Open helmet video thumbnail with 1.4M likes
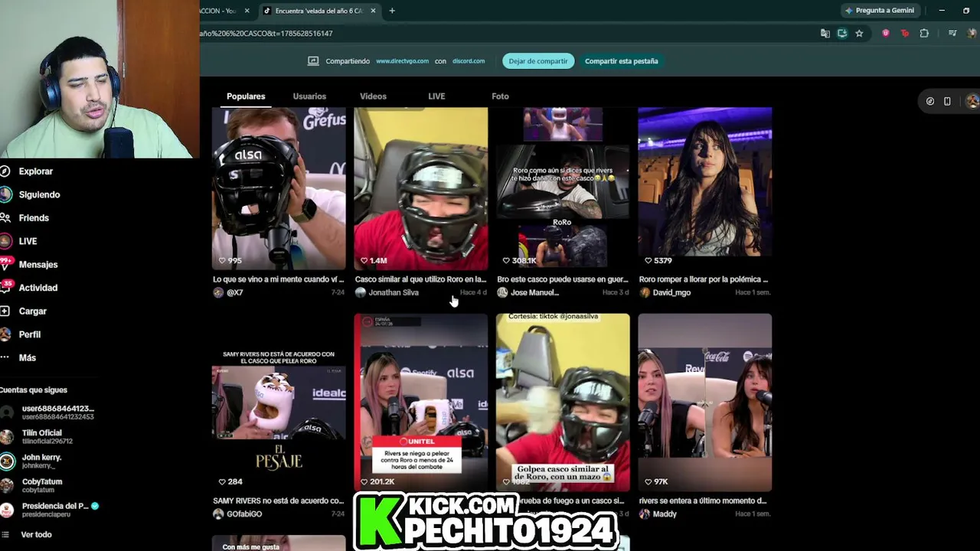980x551 pixels. (421, 188)
